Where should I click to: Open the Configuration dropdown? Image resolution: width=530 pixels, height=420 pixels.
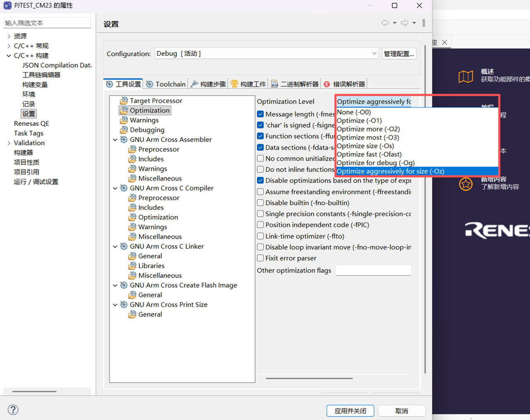pyautogui.click(x=267, y=53)
